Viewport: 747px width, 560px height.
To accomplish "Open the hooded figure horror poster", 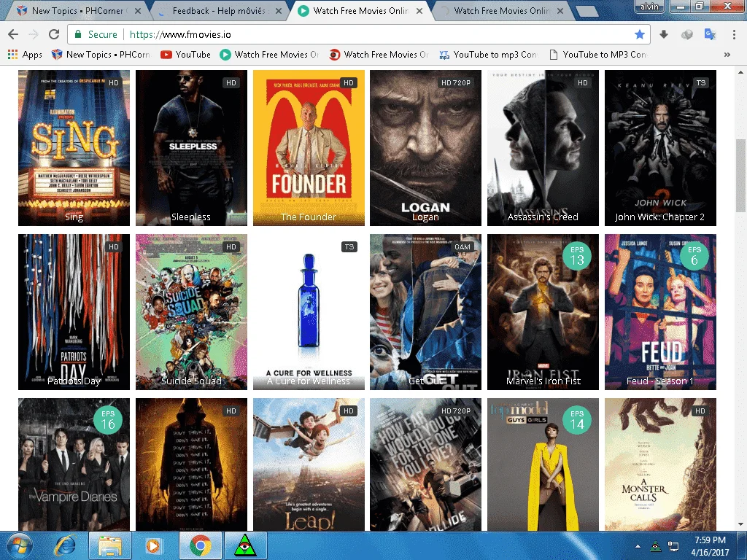I will 191,464.
